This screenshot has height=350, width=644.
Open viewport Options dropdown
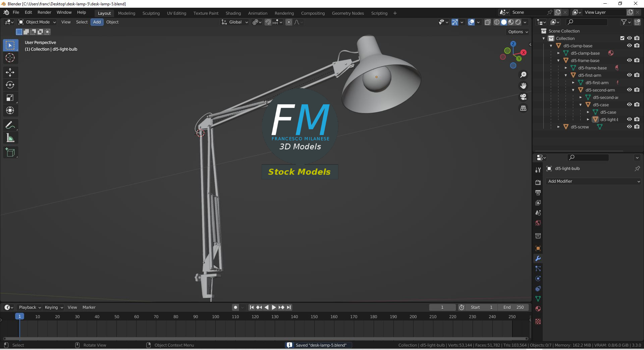point(518,32)
